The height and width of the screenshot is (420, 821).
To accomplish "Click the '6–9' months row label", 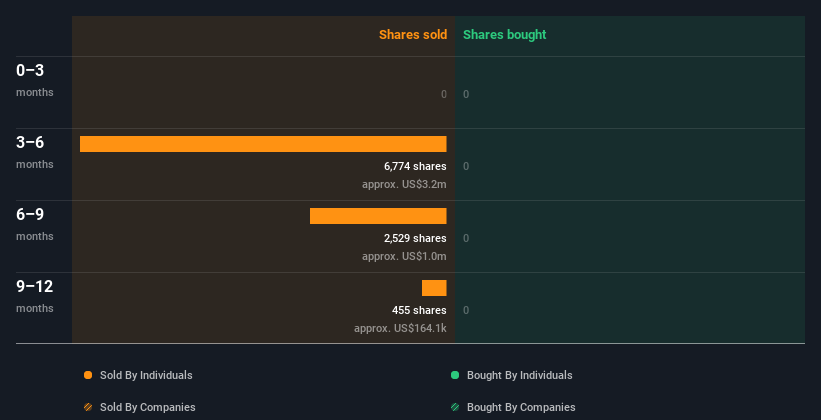I will [x=30, y=214].
